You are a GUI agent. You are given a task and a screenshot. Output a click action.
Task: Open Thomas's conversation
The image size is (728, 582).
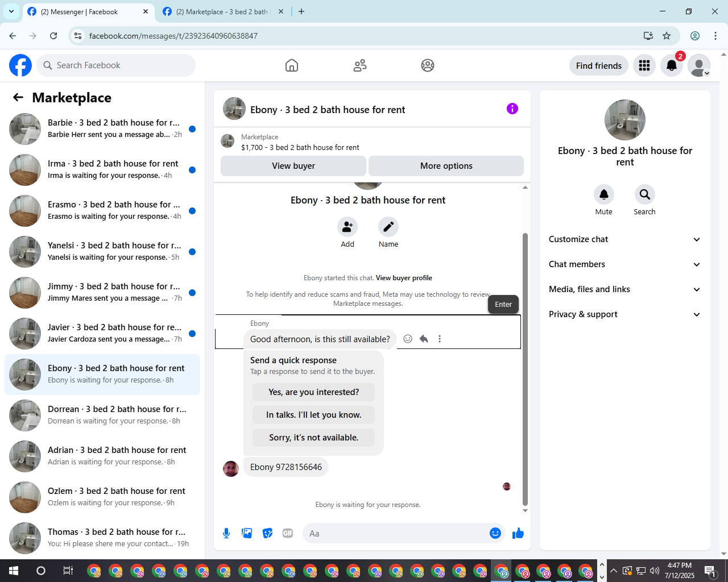tap(102, 538)
